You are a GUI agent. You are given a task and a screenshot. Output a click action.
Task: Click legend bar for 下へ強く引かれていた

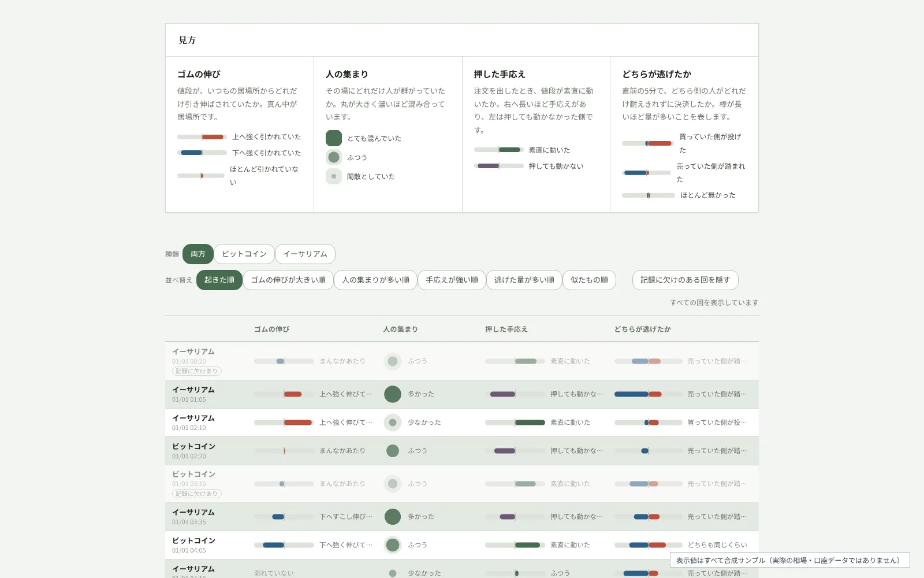(x=202, y=153)
